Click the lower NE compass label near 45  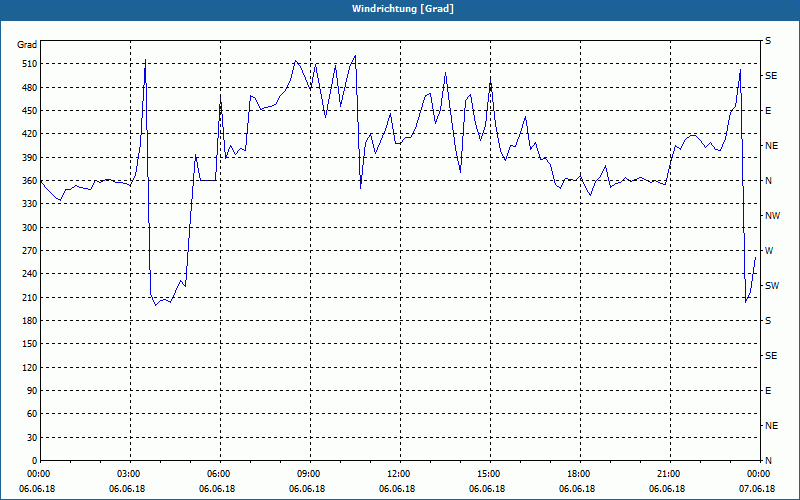772,426
